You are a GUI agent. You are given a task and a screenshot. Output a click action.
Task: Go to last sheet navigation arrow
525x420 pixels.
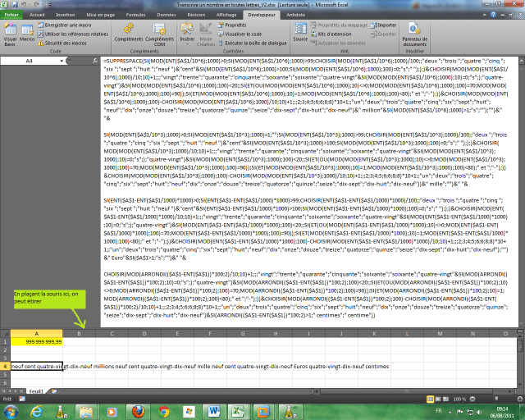[x=21, y=391]
